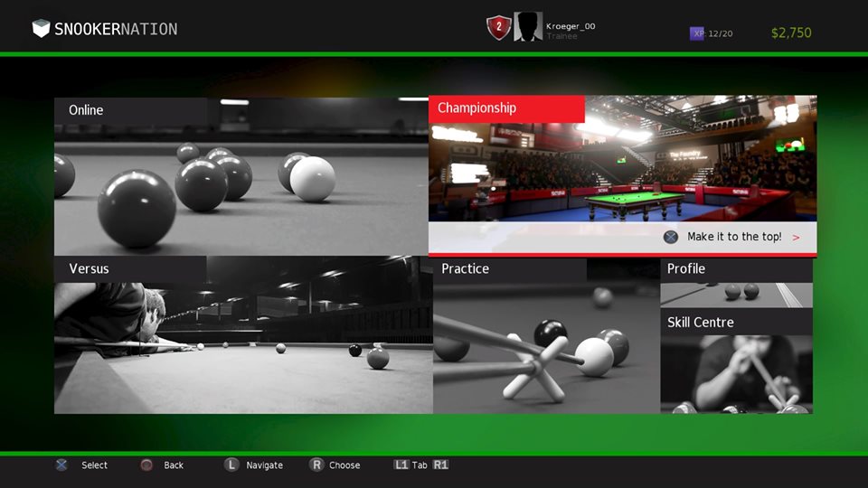Click the R stick icon beside Choose
The height and width of the screenshot is (488, 868).
tap(316, 465)
